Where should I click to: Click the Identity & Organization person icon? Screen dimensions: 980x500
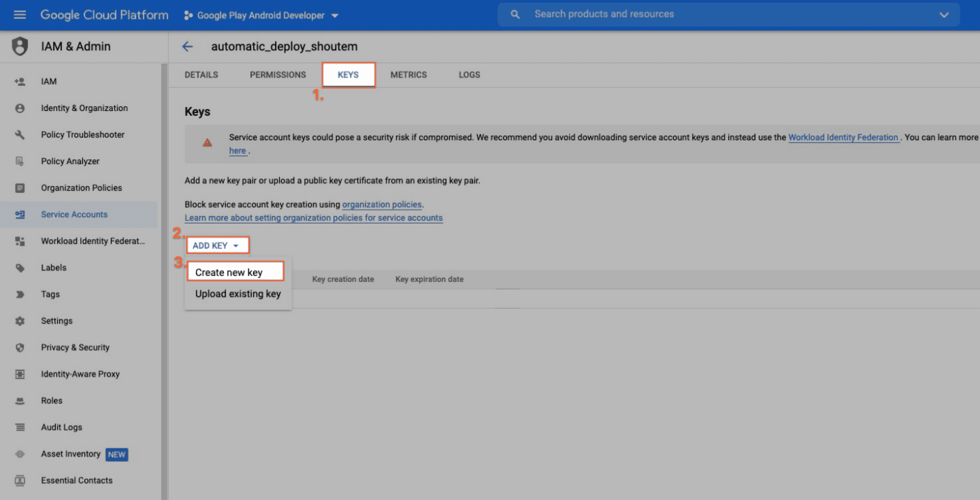coord(20,108)
